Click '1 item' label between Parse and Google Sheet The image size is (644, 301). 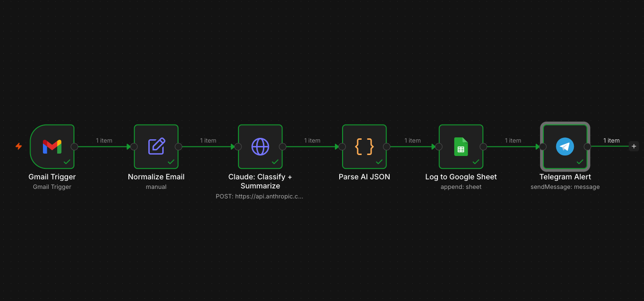[x=413, y=140]
